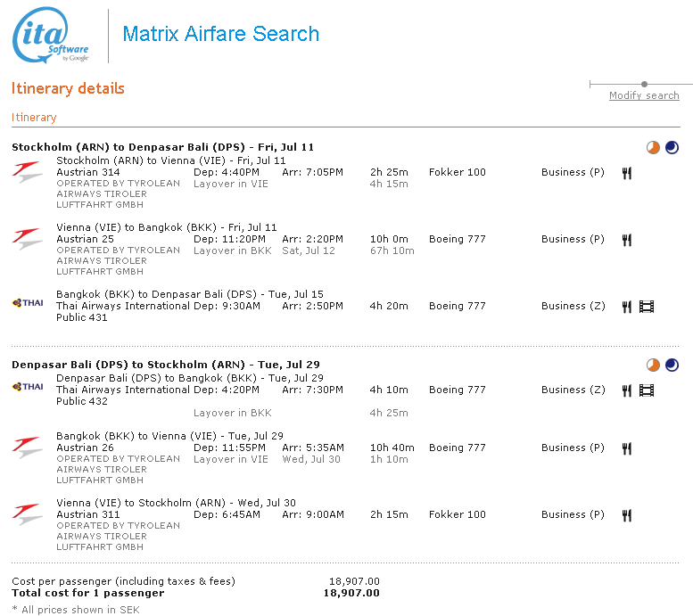Click the orange layover icon for outbound trip
The height and width of the screenshot is (616, 693).
pyautogui.click(x=654, y=147)
